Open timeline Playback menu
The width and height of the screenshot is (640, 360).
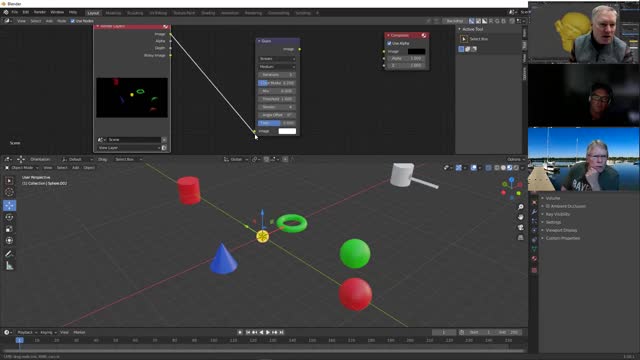pos(27,333)
